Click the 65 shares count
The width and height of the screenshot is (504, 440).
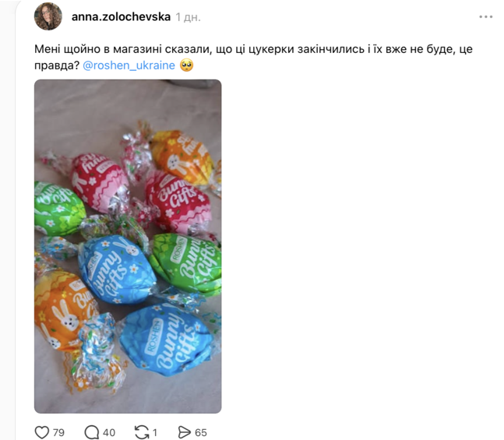click(200, 433)
